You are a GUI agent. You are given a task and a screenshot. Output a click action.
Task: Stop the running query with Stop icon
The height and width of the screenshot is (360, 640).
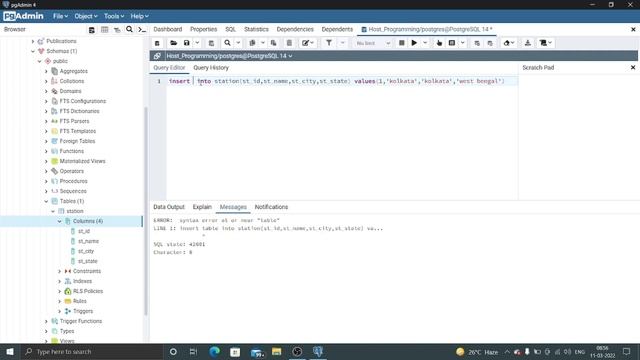click(402, 43)
